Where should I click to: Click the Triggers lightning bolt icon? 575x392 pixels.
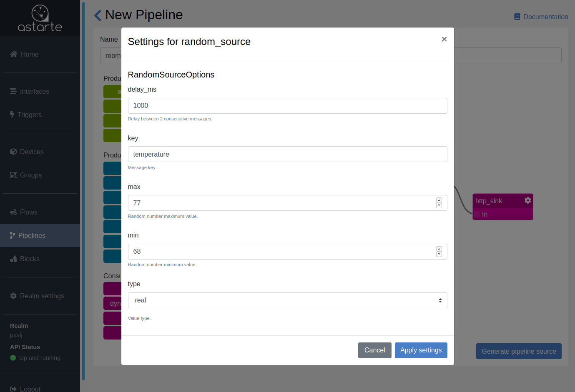point(12,115)
